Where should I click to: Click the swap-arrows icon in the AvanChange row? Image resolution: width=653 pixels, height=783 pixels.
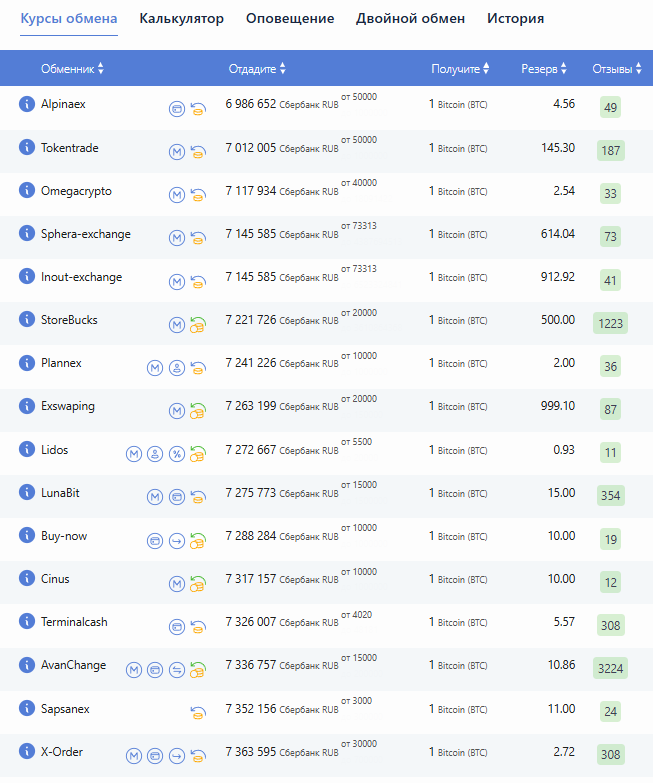pyautogui.click(x=177, y=669)
